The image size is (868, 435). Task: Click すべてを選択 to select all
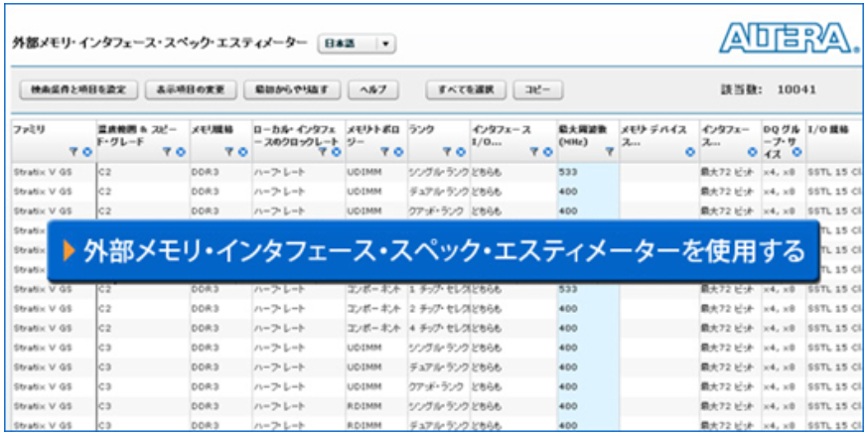point(466,89)
